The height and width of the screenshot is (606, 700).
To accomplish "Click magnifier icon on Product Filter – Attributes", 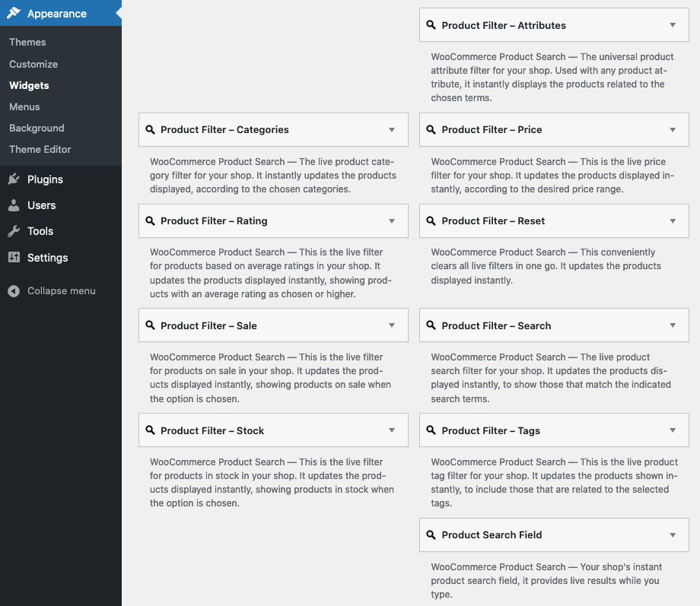I will pyautogui.click(x=431, y=26).
